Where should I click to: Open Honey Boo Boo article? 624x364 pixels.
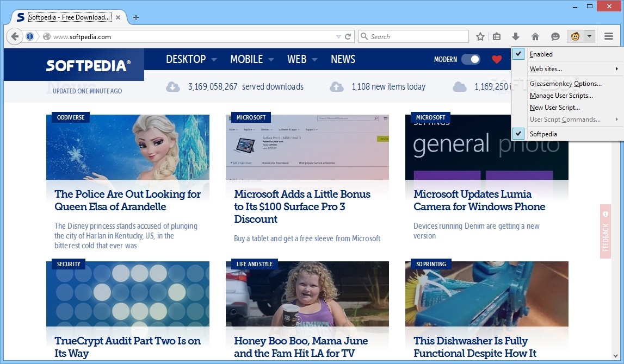tap(301, 347)
